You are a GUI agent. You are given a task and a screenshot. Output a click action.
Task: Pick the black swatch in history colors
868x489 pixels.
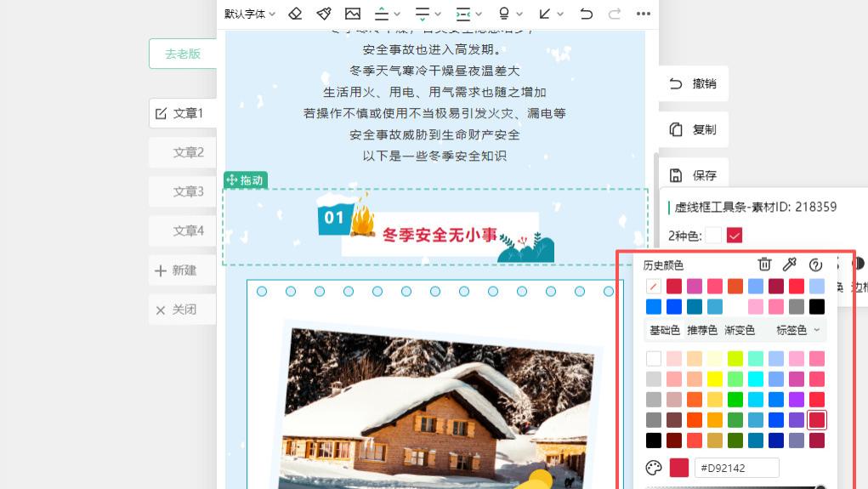click(816, 307)
